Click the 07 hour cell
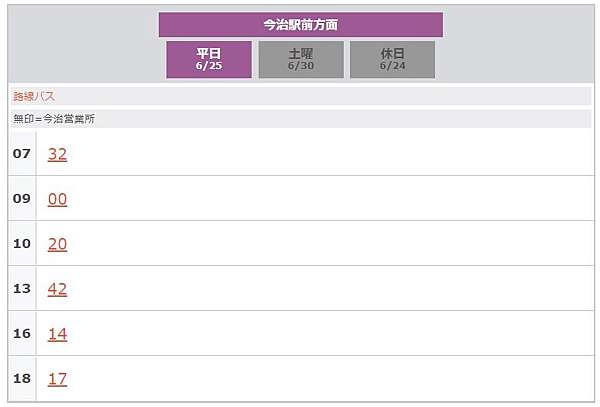This screenshot has width=600, height=407. point(22,153)
